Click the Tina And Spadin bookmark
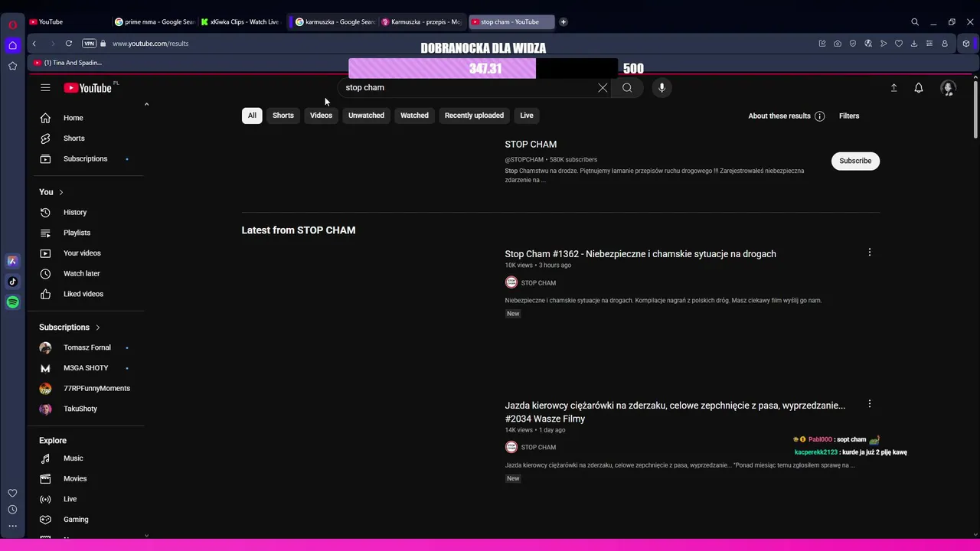Screen dimensions: 980x551 click(67, 63)
